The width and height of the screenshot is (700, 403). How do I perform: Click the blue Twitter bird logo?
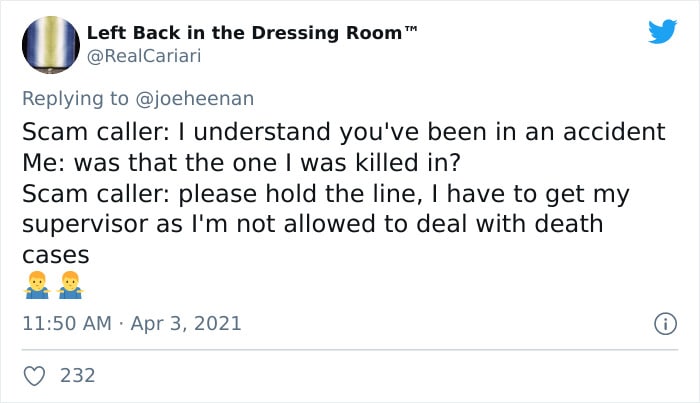(x=662, y=32)
